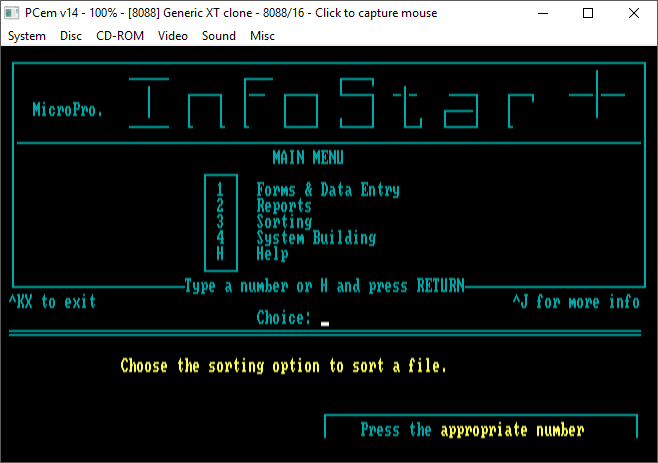The image size is (658, 463).
Task: Click letter H in the choice box
Action: 220,254
